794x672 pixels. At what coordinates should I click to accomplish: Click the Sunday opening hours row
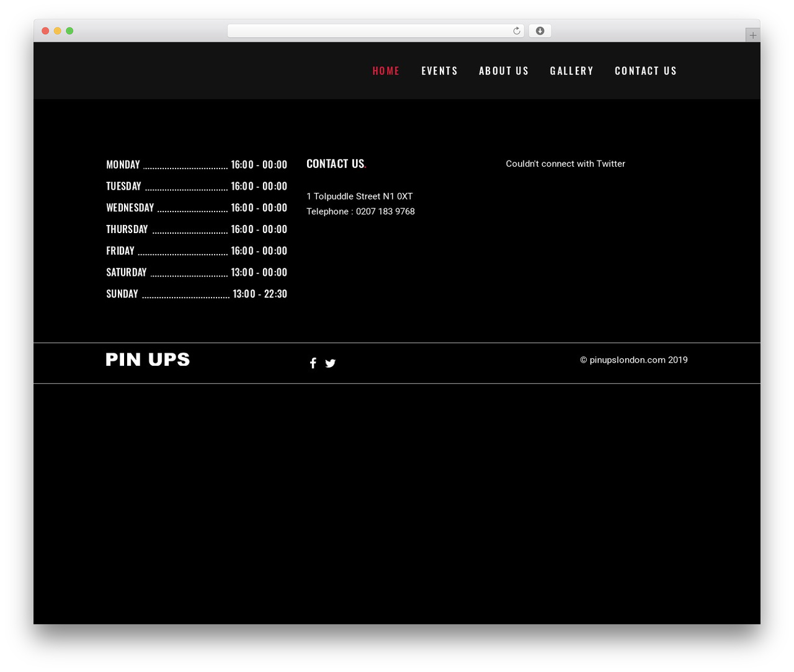197,294
